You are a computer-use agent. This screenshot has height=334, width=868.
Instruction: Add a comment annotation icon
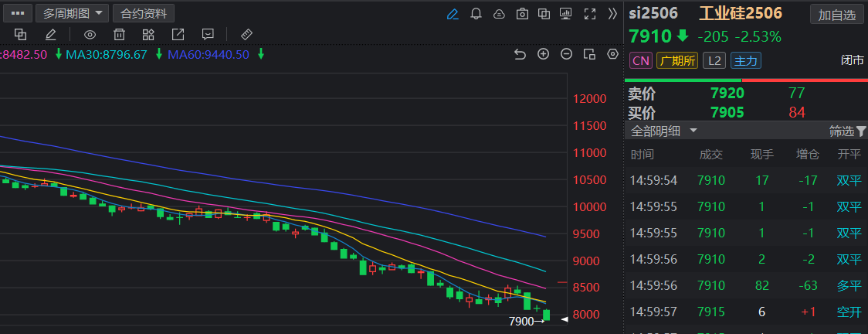208,34
